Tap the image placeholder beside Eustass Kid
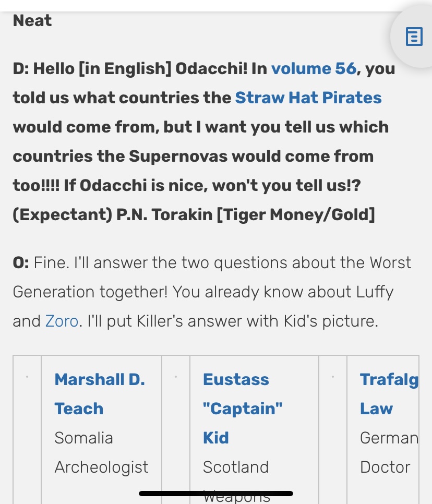 click(x=176, y=377)
